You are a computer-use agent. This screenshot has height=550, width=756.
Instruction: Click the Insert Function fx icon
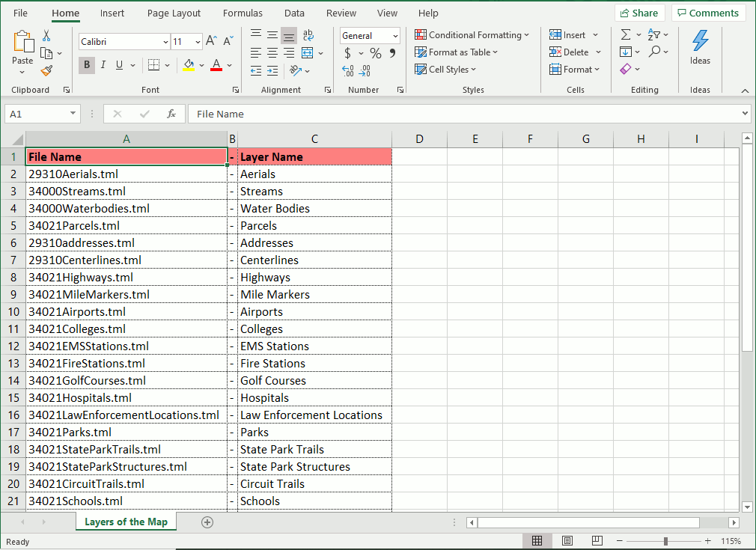[x=171, y=114]
